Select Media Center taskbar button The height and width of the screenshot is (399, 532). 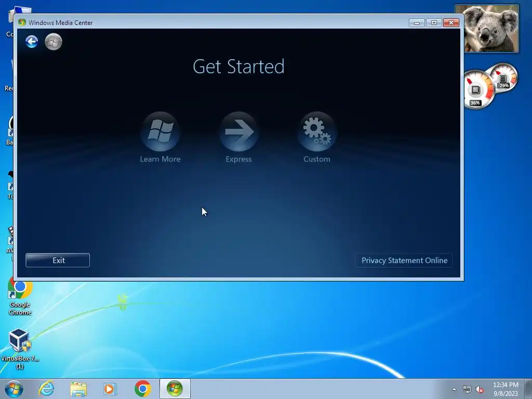click(175, 389)
